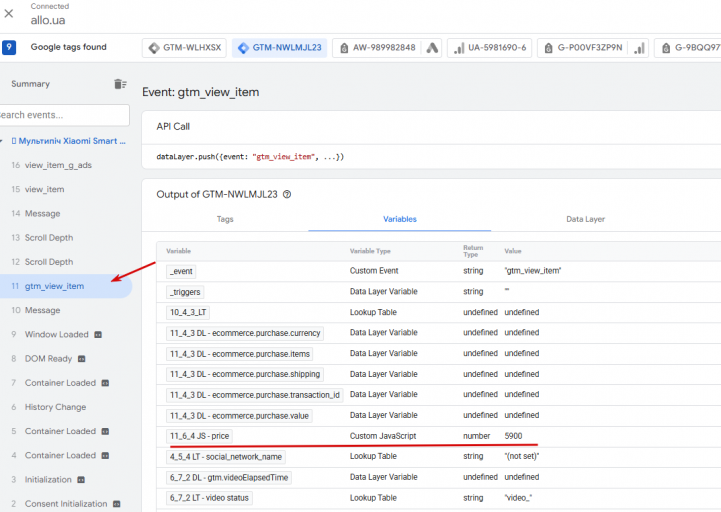Click the Value column header
Image resolution: width=721 pixels, height=512 pixels.
point(513,251)
